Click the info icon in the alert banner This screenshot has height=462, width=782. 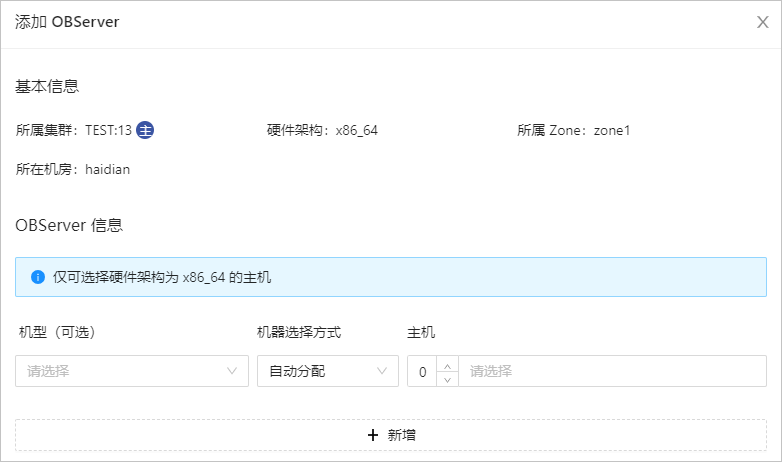coord(38,277)
